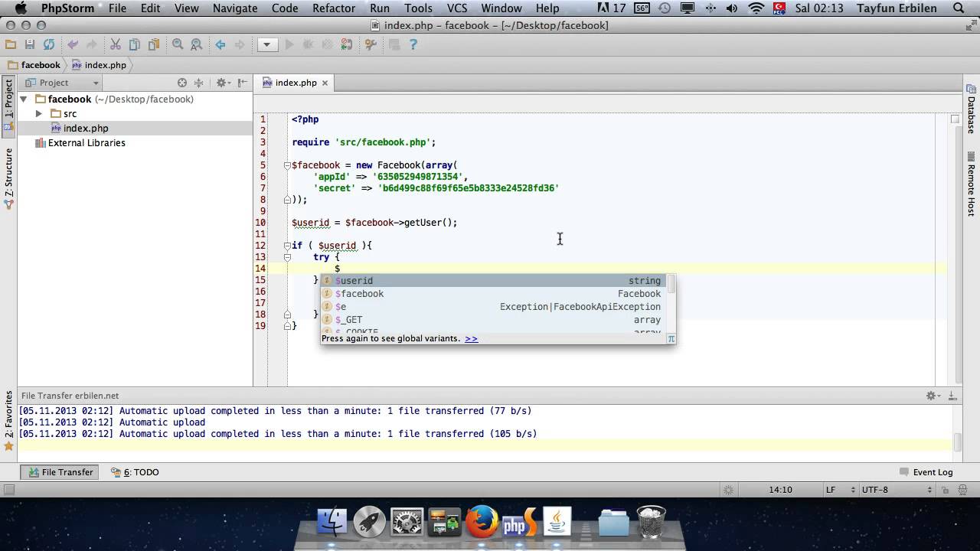980x551 pixels.
Task: Click the Copy toolbar icon
Action: click(x=135, y=44)
